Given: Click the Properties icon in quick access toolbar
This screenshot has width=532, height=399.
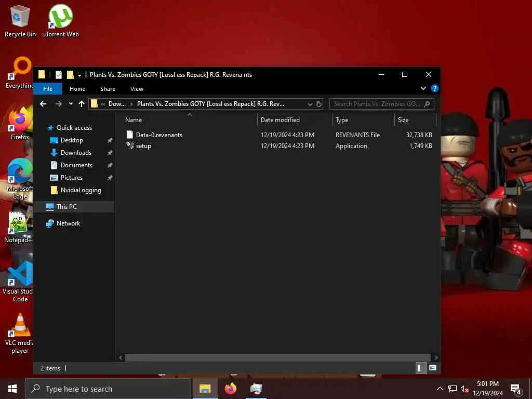Looking at the screenshot, I should [58, 75].
